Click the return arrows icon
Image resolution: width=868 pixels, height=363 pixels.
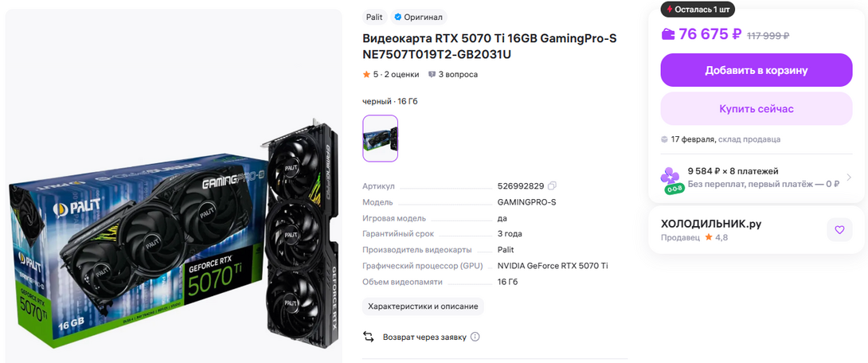[368, 337]
